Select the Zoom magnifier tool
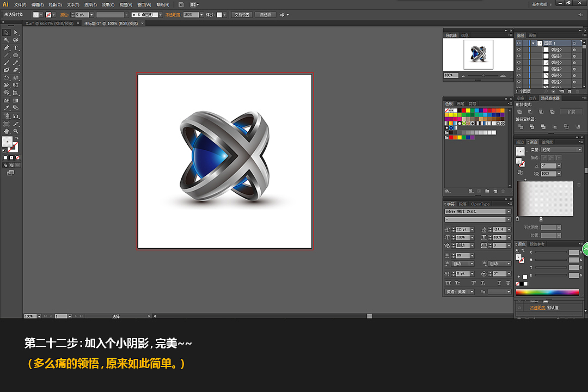The height and width of the screenshot is (392, 588). (x=16, y=131)
